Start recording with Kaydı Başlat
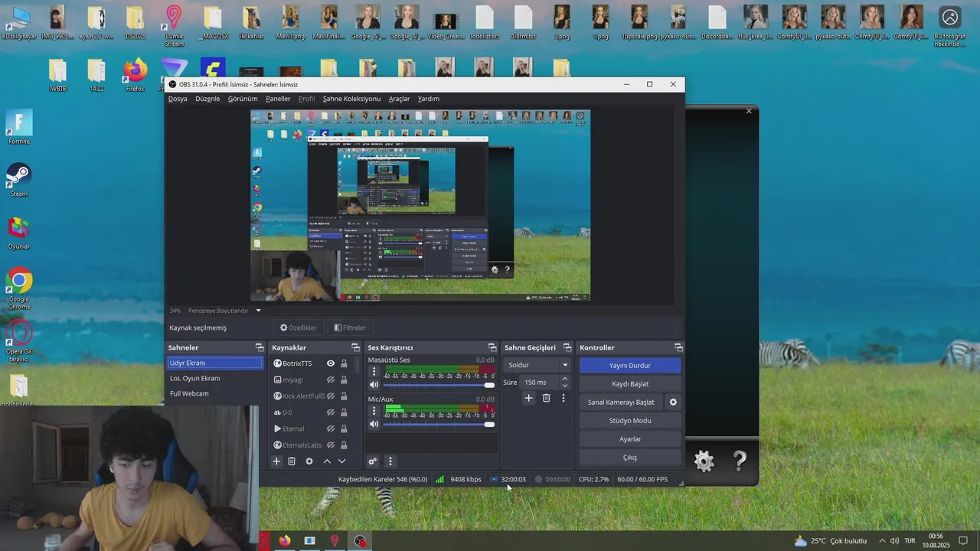Screen dimensions: 980x551 (x=630, y=384)
